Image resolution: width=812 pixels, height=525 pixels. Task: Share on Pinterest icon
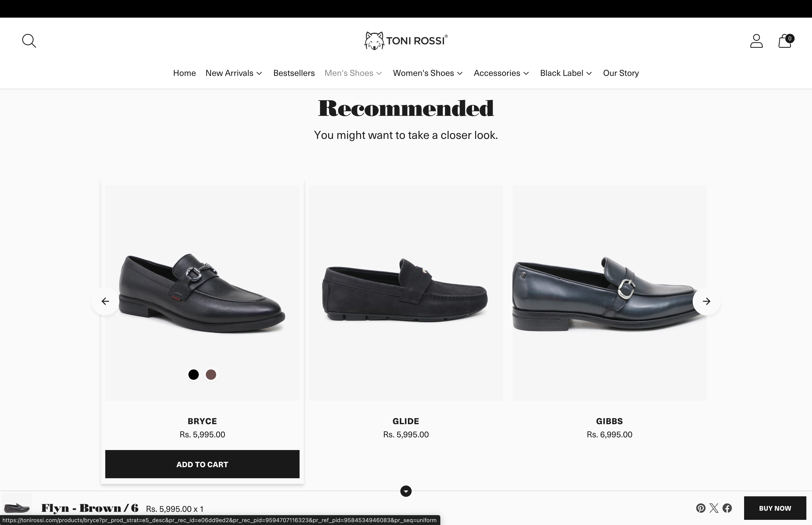coord(701,508)
